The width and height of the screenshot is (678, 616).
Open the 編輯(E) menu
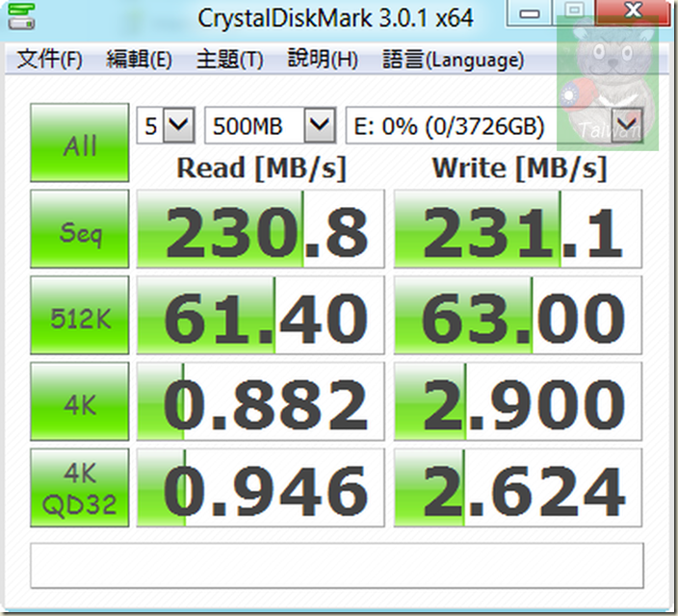139,60
